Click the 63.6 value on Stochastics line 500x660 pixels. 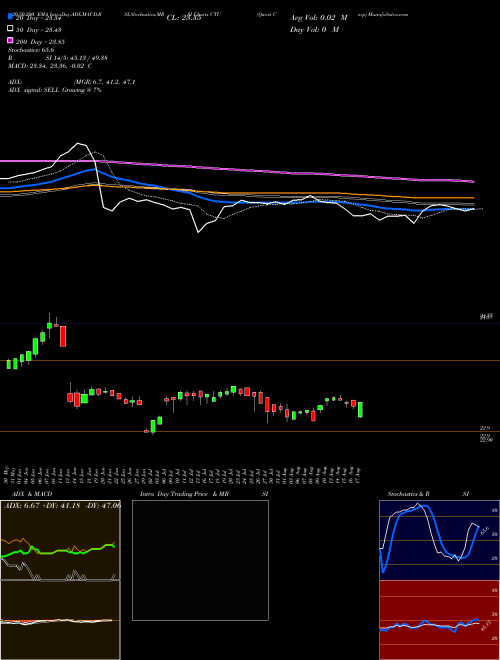click(x=484, y=530)
